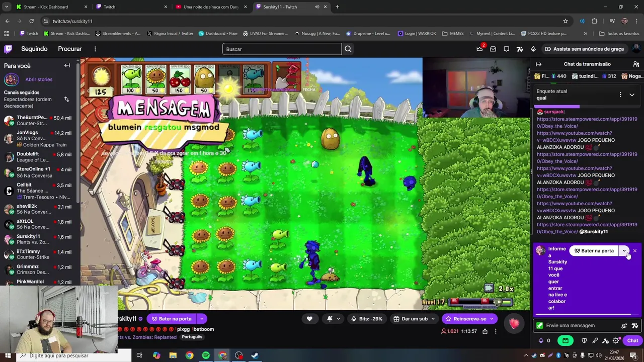Open Bater na porta dropdown in chat prompt
Screen dimensions: 644x362
[x=624, y=250]
